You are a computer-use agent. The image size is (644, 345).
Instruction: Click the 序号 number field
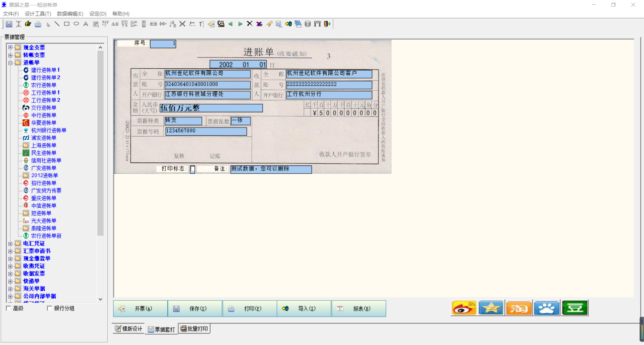click(163, 44)
